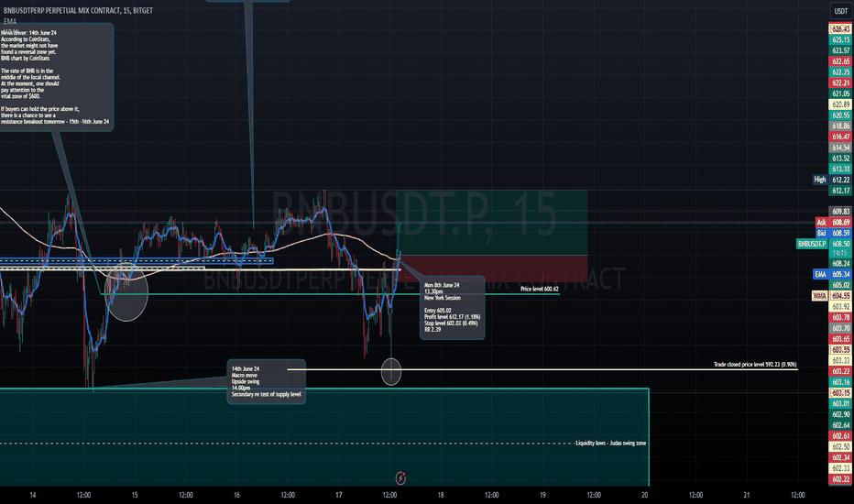
Task: Click the Ask 608.69 price label
Action: point(833,223)
